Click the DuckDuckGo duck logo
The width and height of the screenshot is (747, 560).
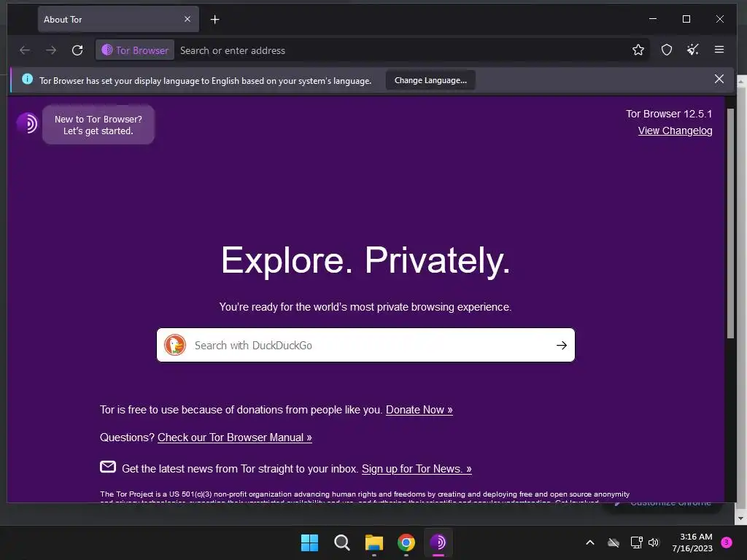point(175,345)
